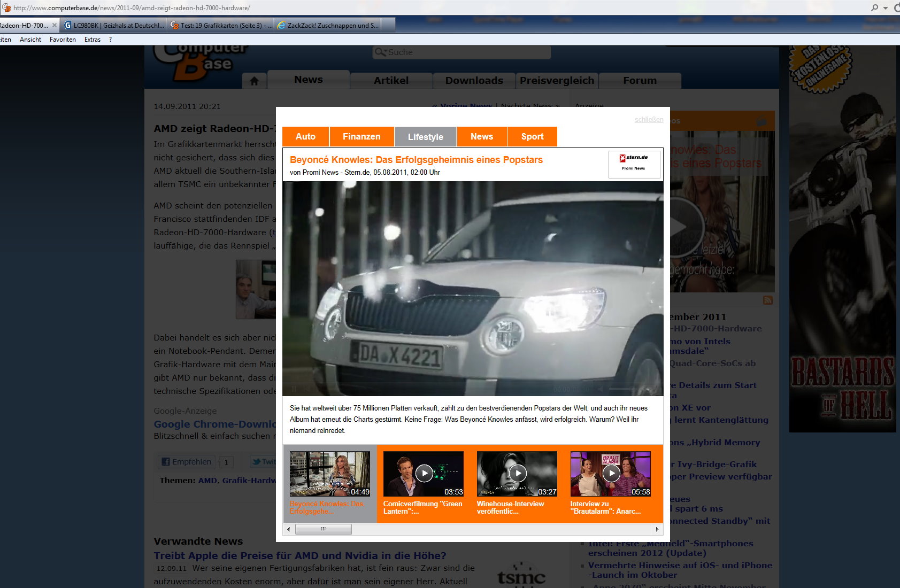
Task: Open the Forum navigation tab
Action: pos(640,81)
